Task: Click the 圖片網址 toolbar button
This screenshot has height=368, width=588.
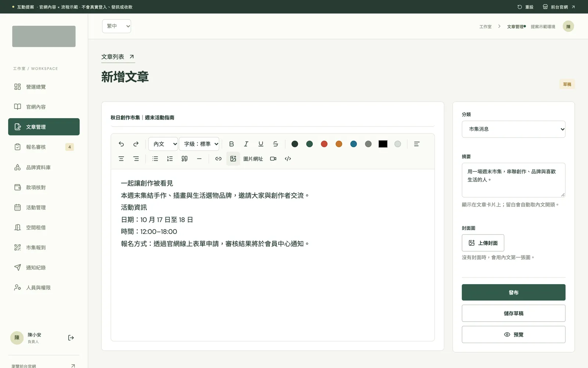Action: pos(253,159)
